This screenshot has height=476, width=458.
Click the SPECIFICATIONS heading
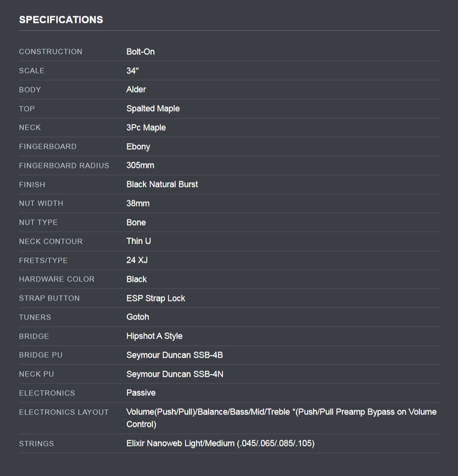click(x=61, y=20)
